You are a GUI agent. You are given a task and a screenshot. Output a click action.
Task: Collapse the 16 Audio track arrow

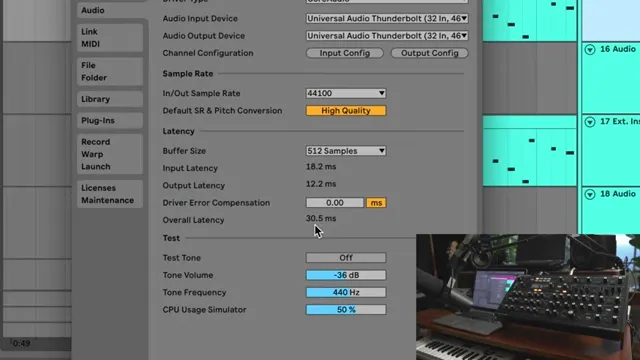coord(590,49)
